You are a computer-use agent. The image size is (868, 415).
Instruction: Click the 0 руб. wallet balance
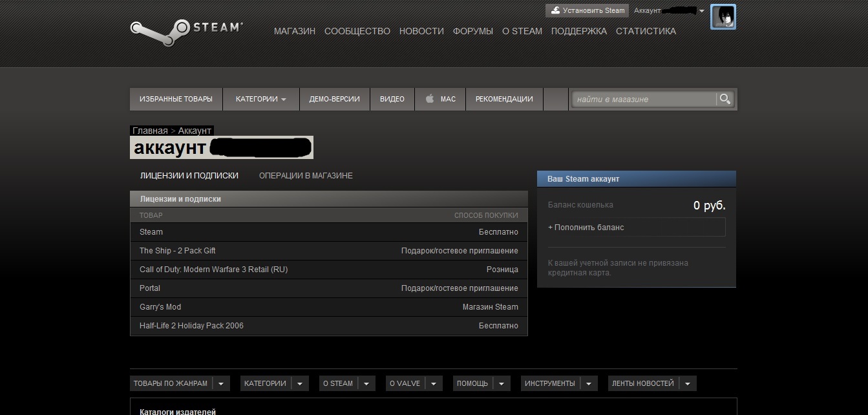coord(710,206)
